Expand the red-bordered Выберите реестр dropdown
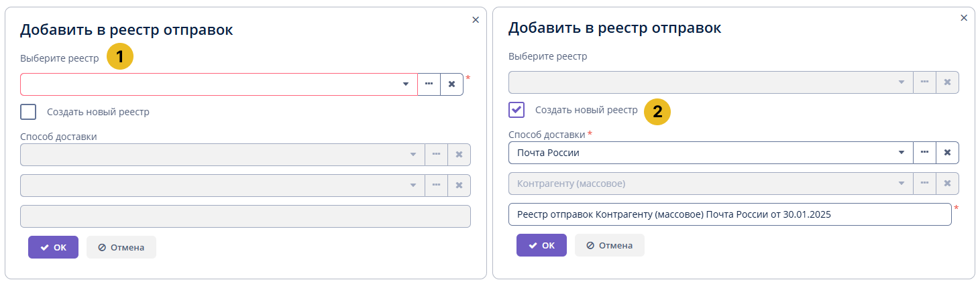This screenshot has height=284, width=980. [406, 84]
